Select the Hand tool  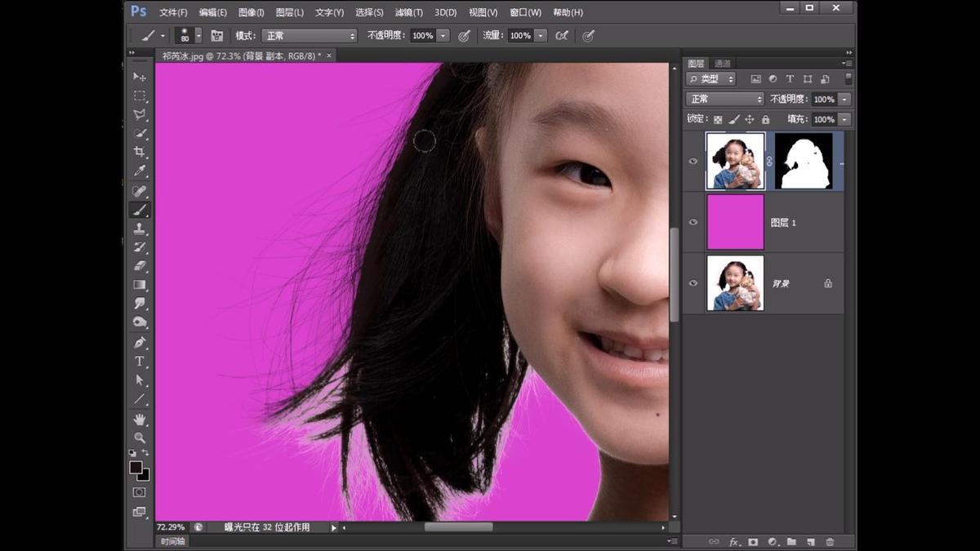pyautogui.click(x=140, y=420)
